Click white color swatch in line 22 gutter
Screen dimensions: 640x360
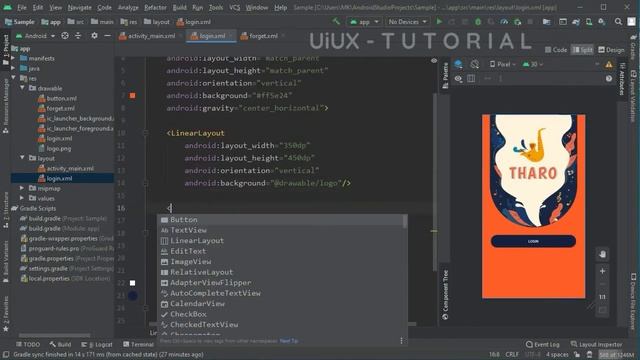pyautogui.click(x=133, y=283)
